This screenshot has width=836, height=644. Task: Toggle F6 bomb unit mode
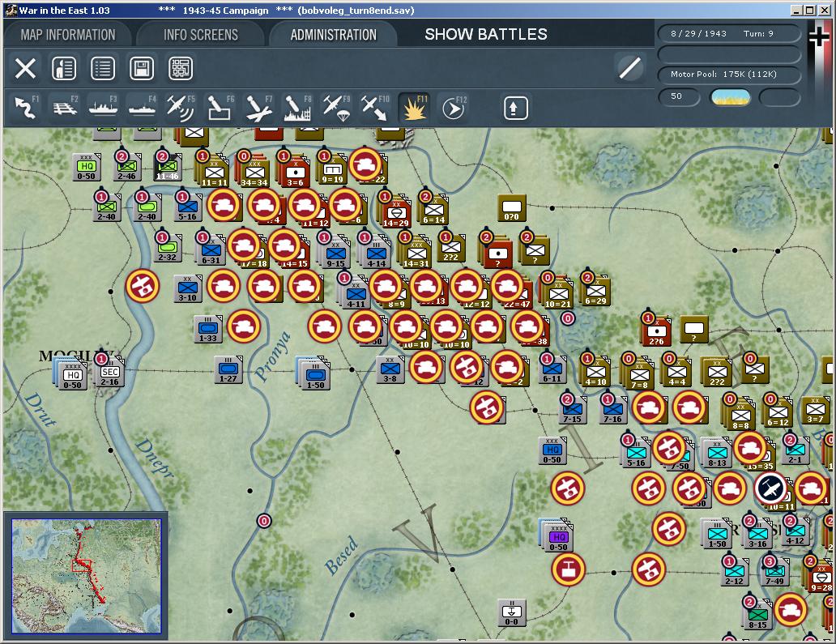(220, 107)
